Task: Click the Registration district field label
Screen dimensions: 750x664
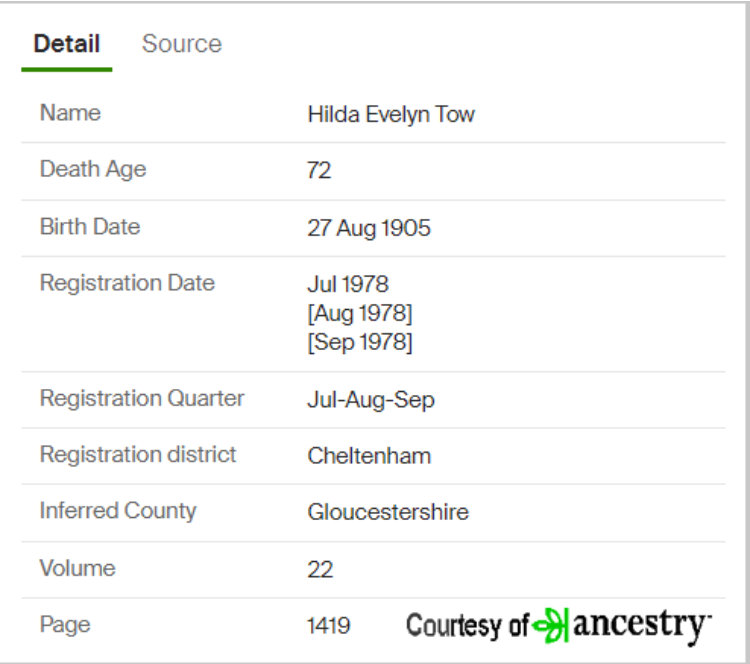Action: coord(137,455)
